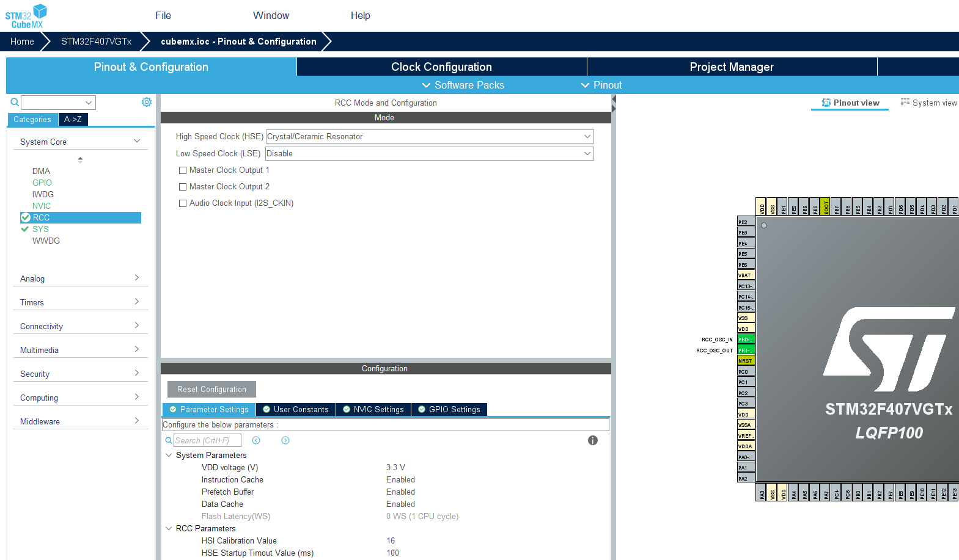Click the green PH0 RCC_OSC_IN pin
The height and width of the screenshot is (560, 959).
pos(746,340)
